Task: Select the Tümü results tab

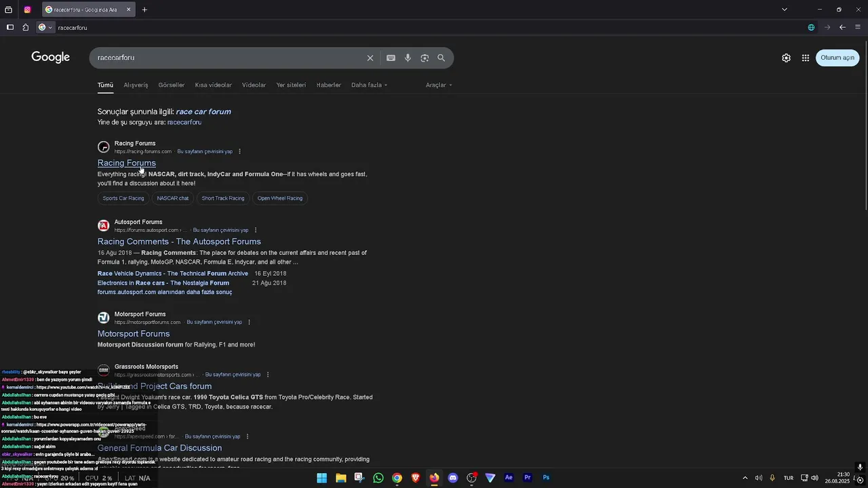Action: [x=105, y=85]
